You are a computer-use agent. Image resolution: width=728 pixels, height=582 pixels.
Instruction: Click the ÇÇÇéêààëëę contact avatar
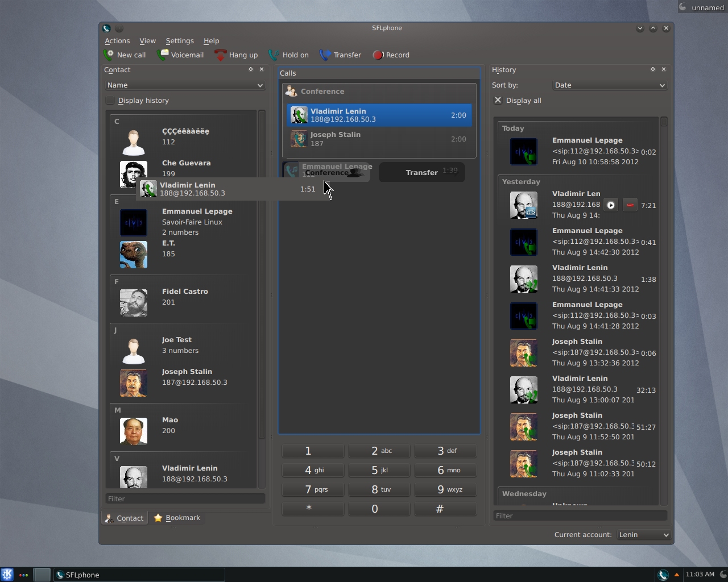pos(134,142)
